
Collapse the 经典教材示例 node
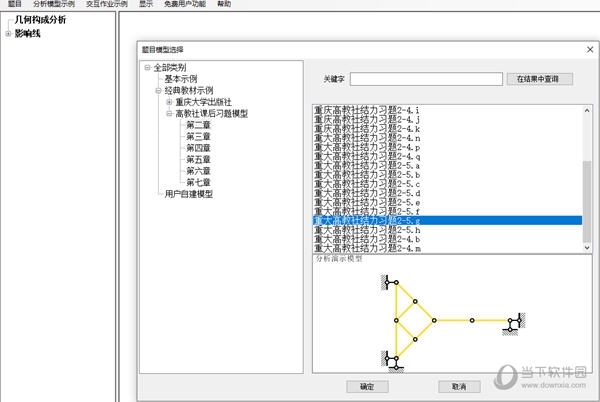pyautogui.click(x=158, y=91)
